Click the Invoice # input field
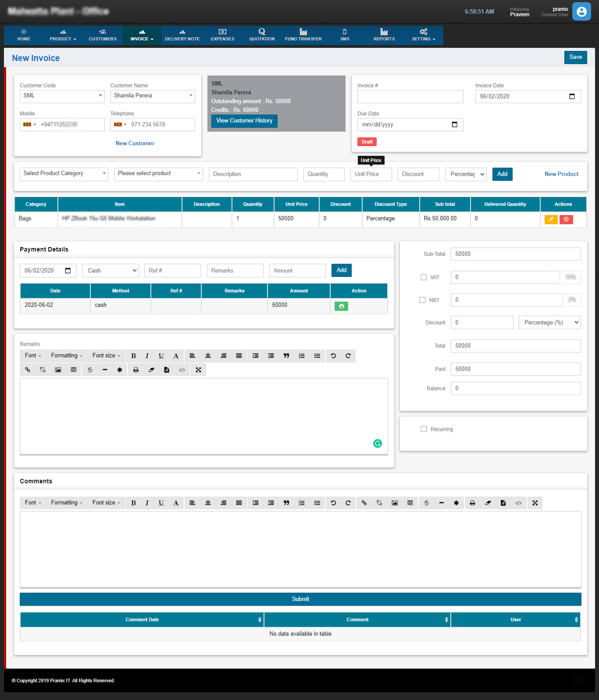Image resolution: width=599 pixels, height=700 pixels. pos(410,97)
